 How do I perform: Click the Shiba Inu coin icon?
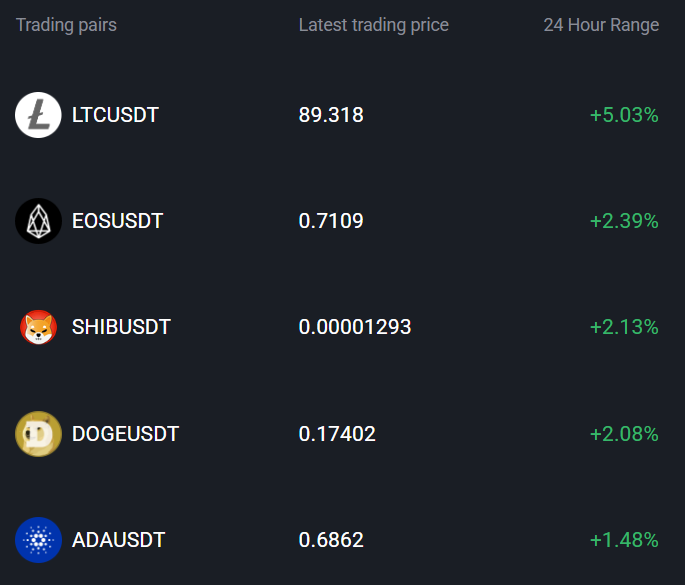pyautogui.click(x=38, y=327)
